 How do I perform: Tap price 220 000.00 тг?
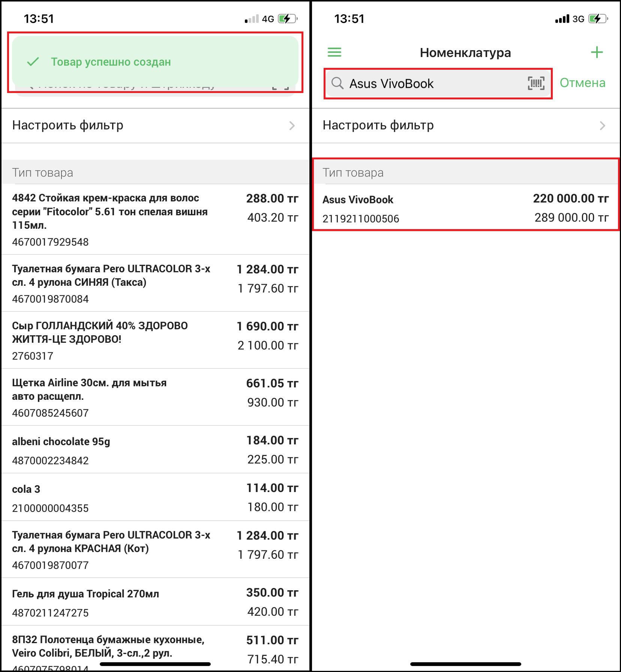coord(571,198)
